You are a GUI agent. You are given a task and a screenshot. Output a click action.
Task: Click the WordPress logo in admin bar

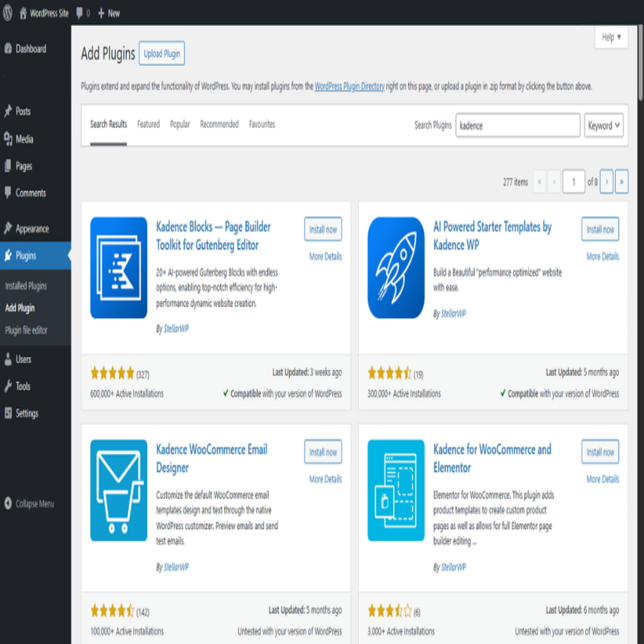(x=8, y=13)
